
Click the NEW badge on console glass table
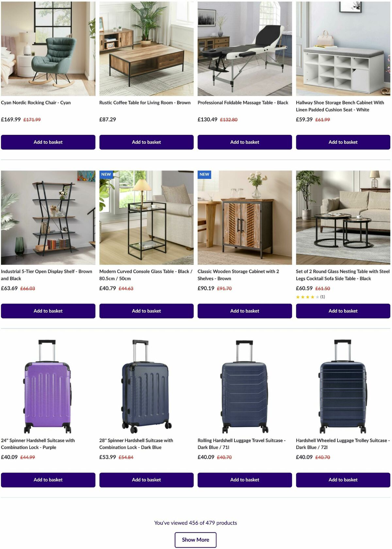(106, 174)
